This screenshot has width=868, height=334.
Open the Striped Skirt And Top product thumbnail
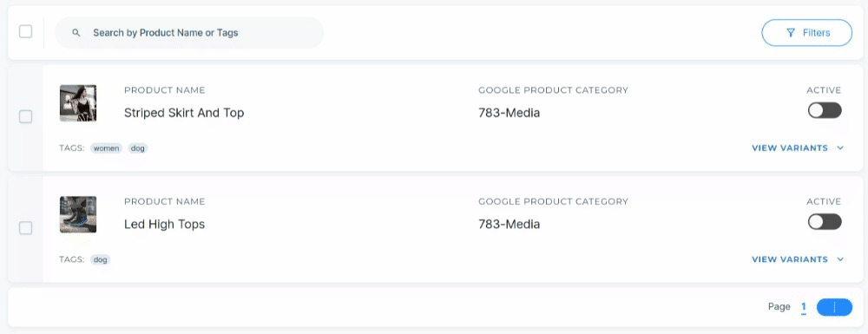pos(78,103)
